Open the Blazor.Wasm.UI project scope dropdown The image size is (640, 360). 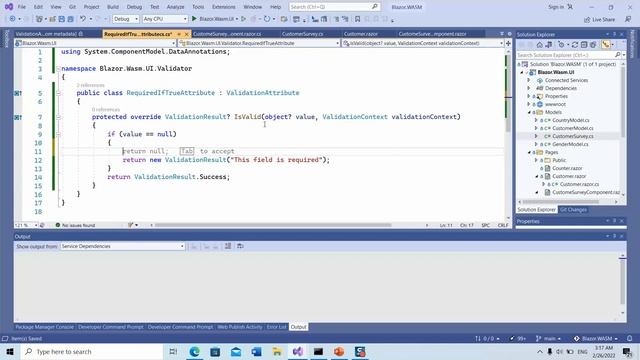[95, 43]
